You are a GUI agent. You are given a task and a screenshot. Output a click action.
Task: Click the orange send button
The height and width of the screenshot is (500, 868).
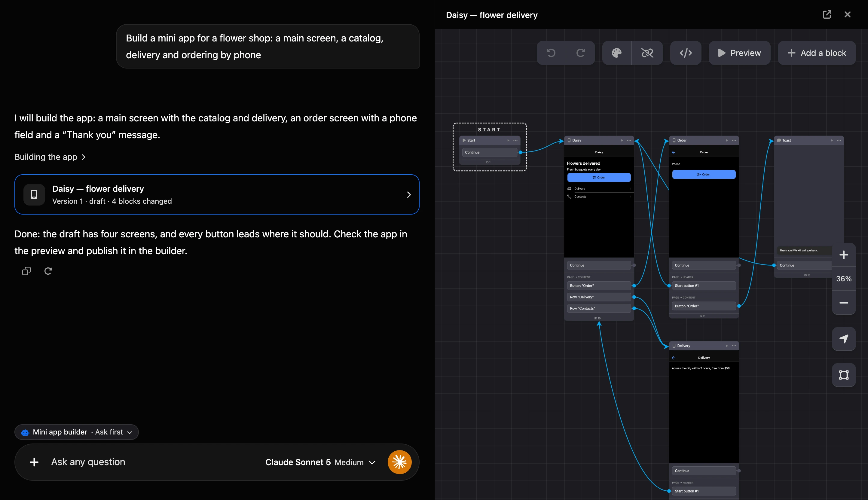[399, 462]
